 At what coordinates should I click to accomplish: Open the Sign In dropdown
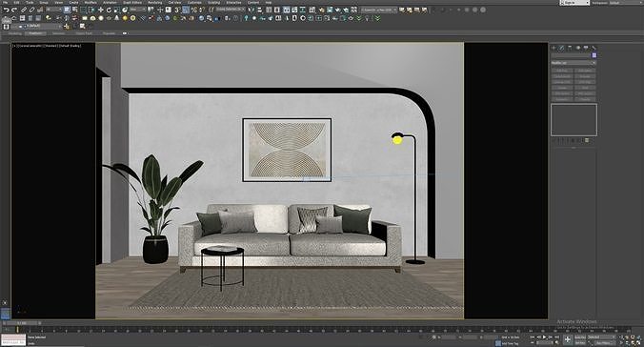(x=575, y=3)
